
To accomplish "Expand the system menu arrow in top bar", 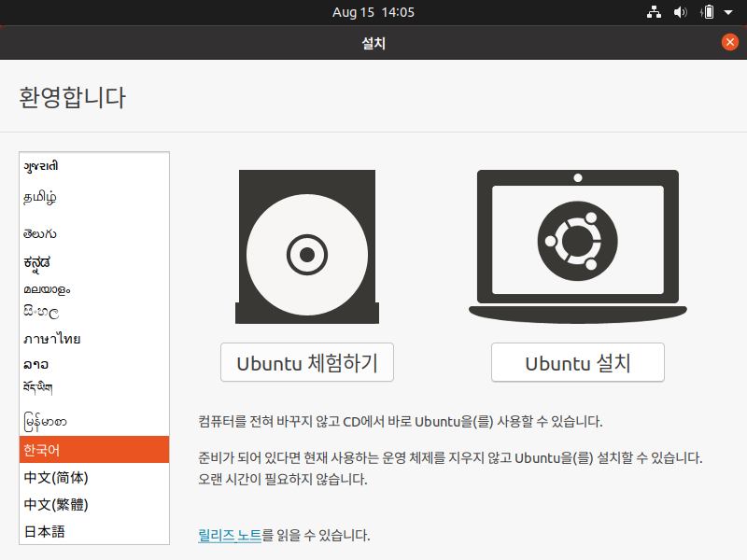I will tap(728, 12).
